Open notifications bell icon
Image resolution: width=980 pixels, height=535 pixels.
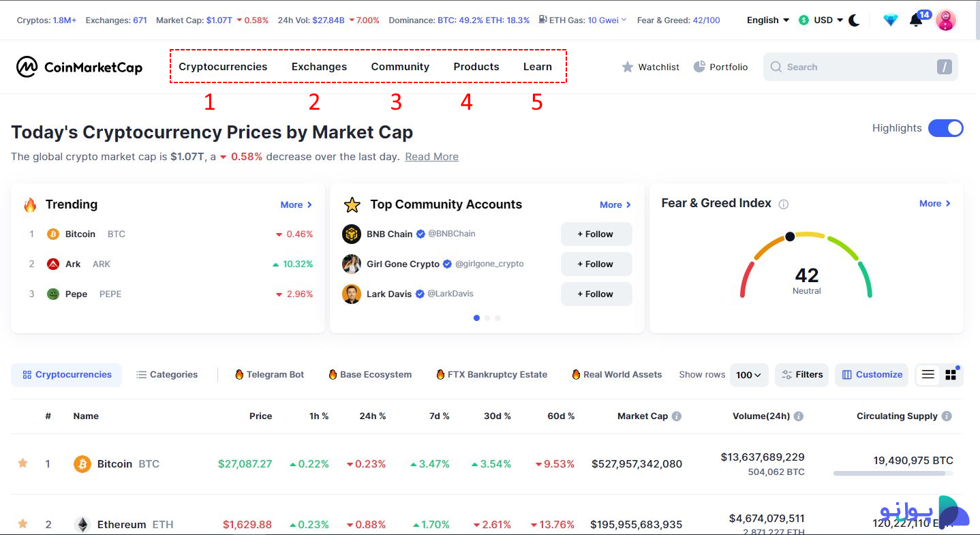916,20
